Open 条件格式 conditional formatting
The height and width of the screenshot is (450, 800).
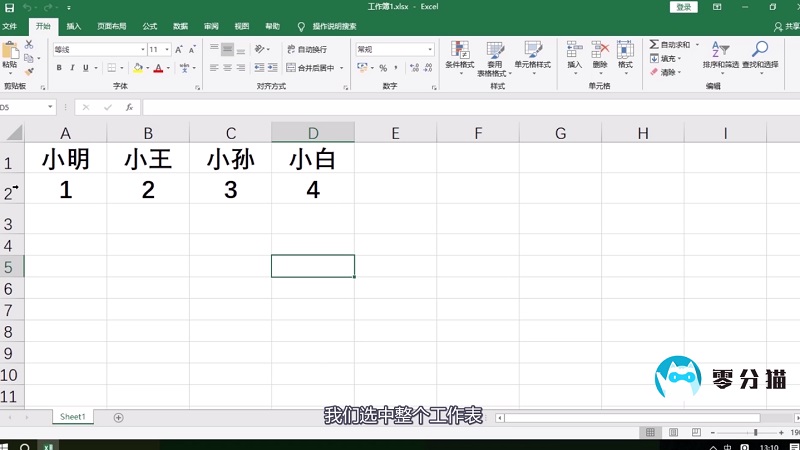[460, 54]
